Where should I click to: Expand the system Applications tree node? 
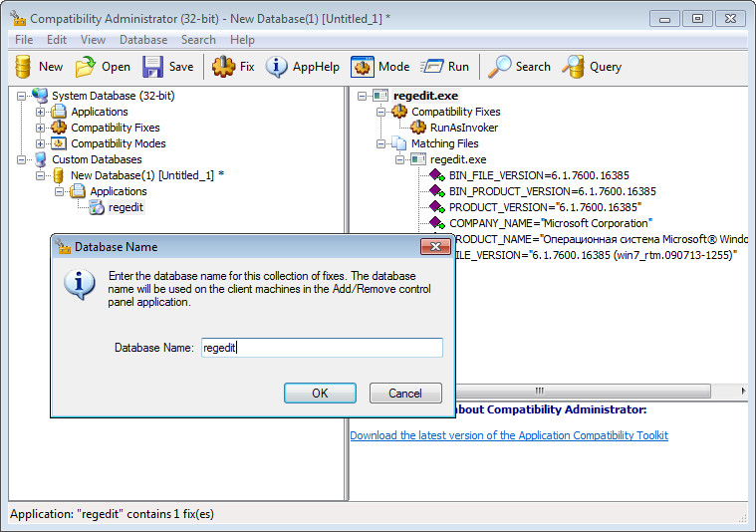[41, 112]
